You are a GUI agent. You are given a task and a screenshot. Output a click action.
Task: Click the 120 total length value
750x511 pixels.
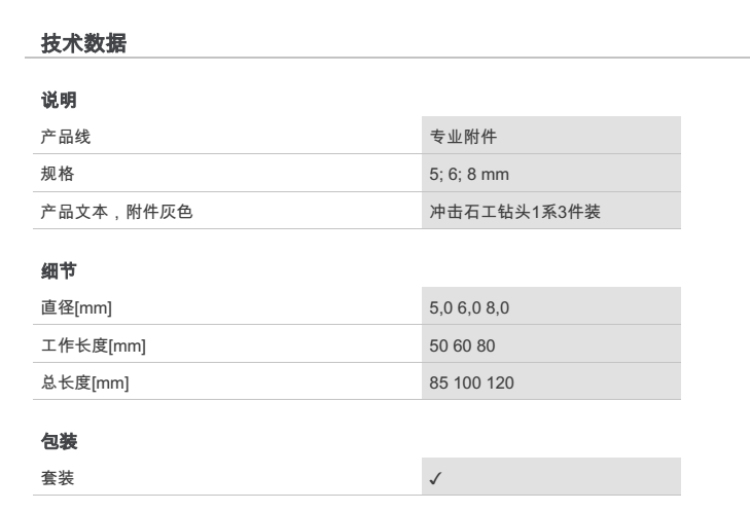click(501, 382)
